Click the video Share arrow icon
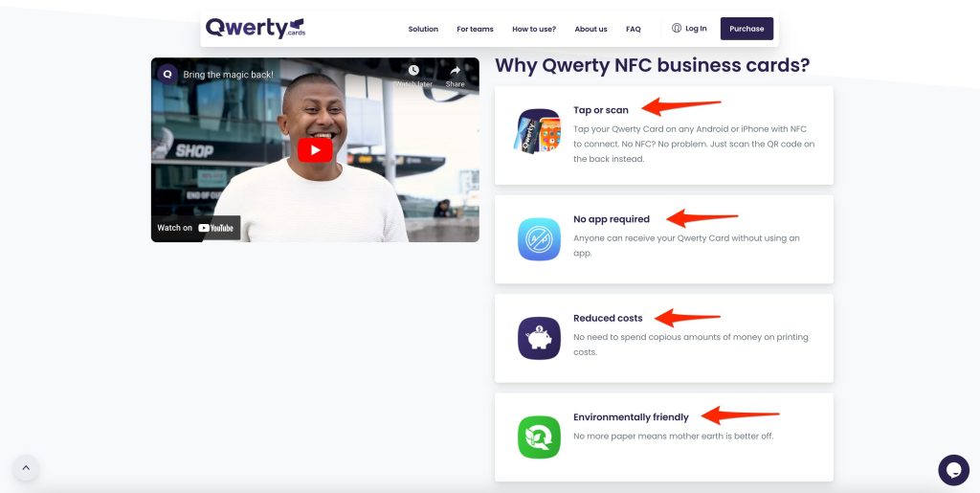980x493 pixels. point(455,70)
